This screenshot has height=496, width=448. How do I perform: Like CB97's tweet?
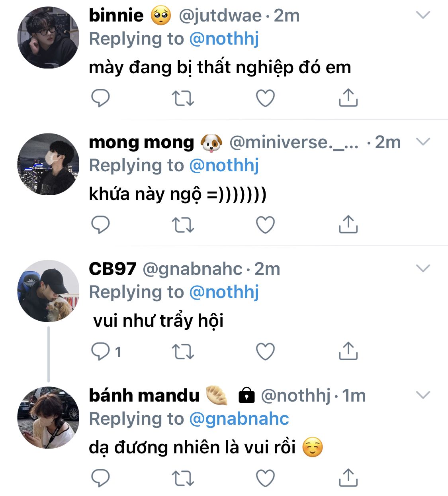coord(265,351)
